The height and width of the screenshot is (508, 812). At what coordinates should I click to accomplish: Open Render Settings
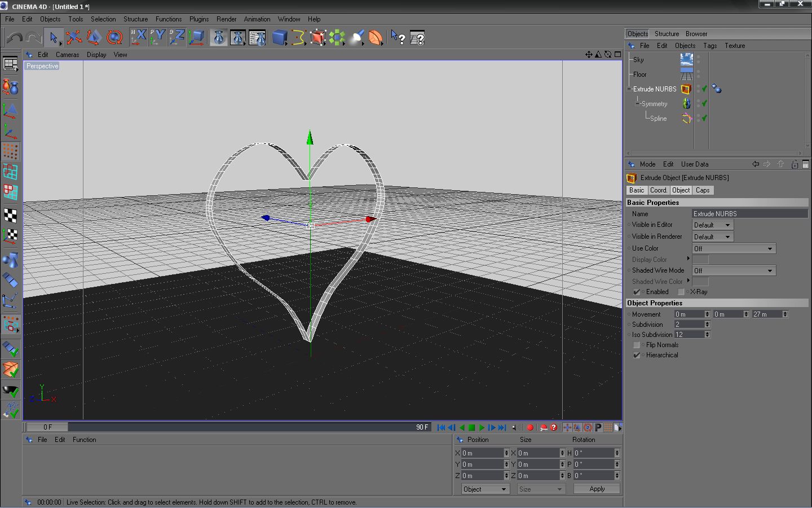(257, 38)
